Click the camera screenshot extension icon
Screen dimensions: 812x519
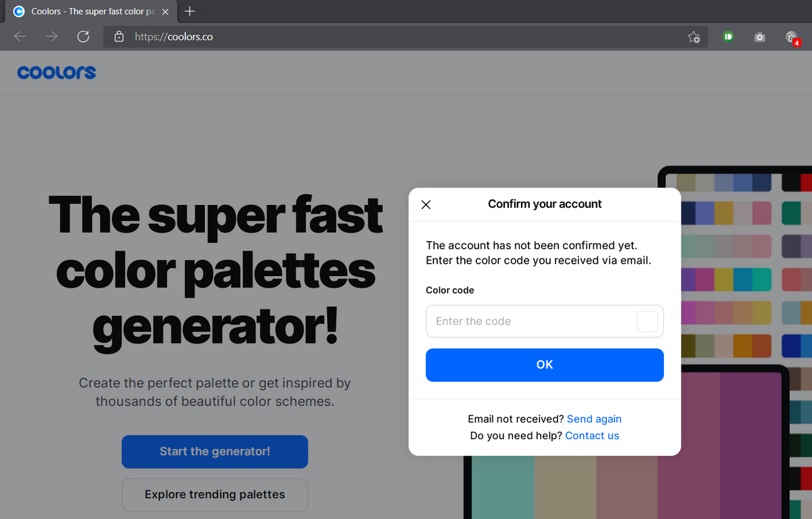point(759,37)
